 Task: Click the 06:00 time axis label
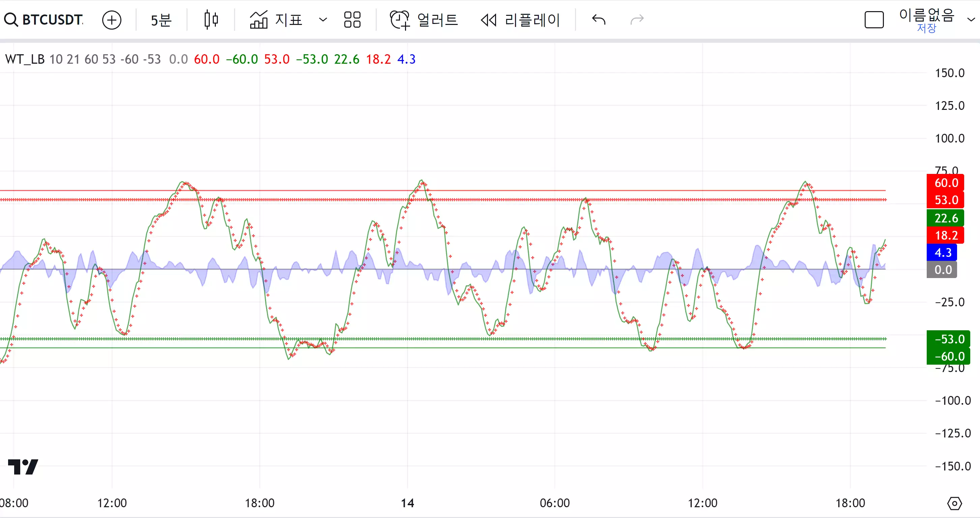point(555,503)
